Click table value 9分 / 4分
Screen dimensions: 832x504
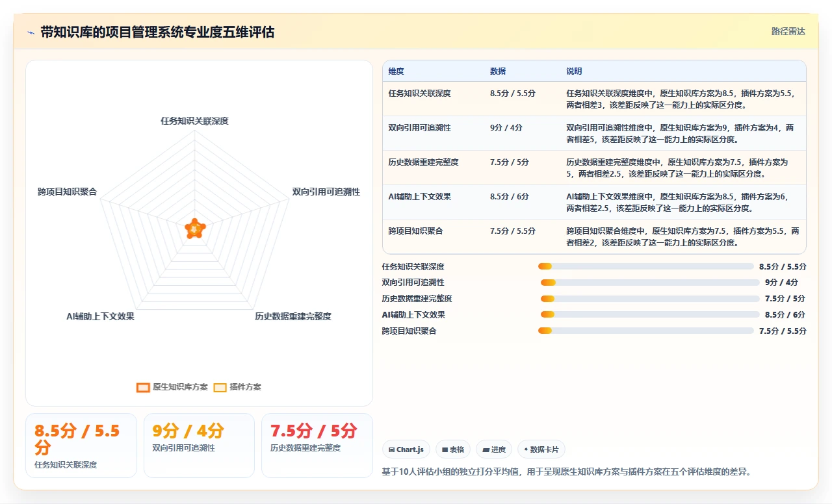pos(506,128)
